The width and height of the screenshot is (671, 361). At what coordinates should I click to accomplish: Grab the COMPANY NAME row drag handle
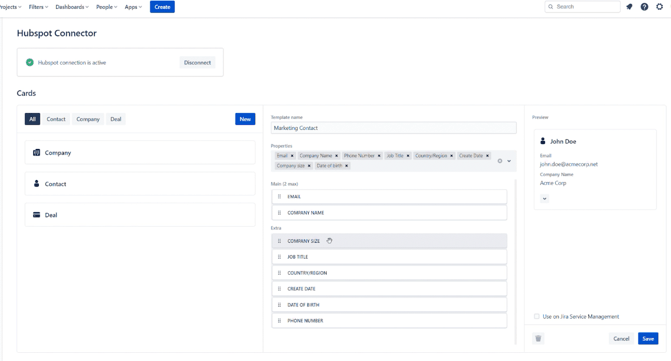pos(279,213)
